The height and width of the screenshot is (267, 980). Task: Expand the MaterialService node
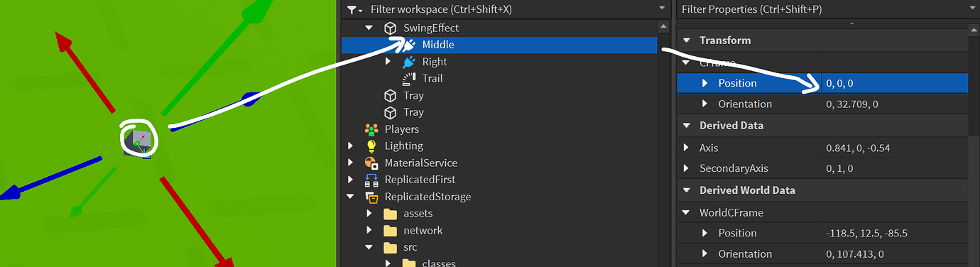pos(350,163)
